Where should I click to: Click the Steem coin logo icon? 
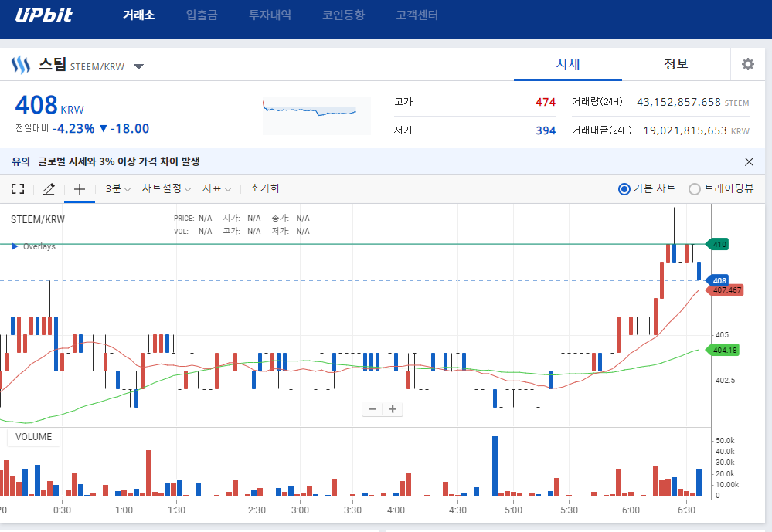(x=21, y=65)
